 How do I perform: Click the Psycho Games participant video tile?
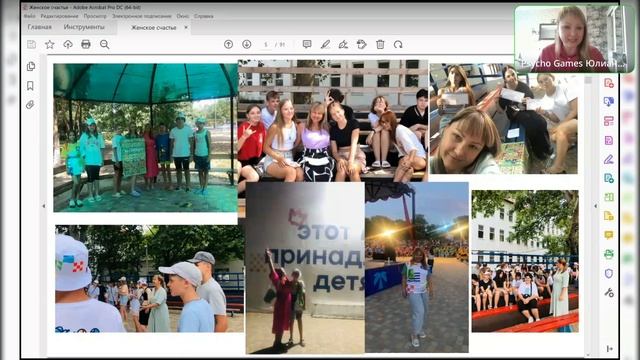(x=574, y=39)
